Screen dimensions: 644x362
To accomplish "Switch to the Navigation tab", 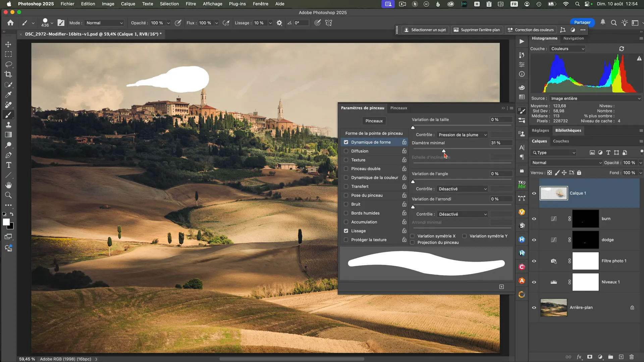I will tap(574, 38).
